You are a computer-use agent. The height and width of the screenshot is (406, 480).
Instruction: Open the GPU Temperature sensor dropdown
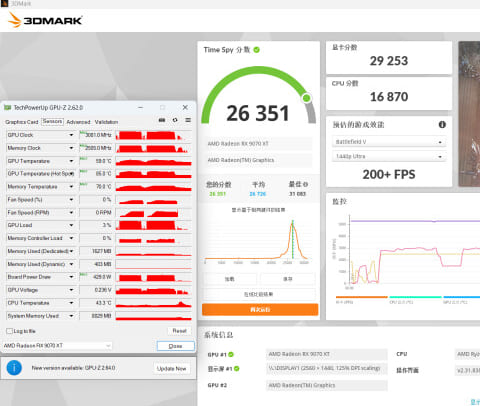71,161
